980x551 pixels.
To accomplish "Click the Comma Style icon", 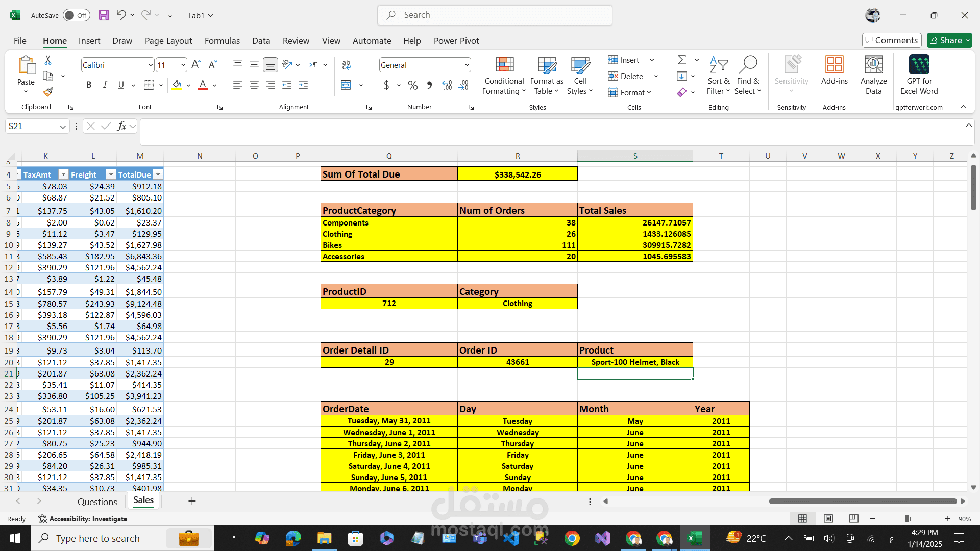I will point(429,85).
